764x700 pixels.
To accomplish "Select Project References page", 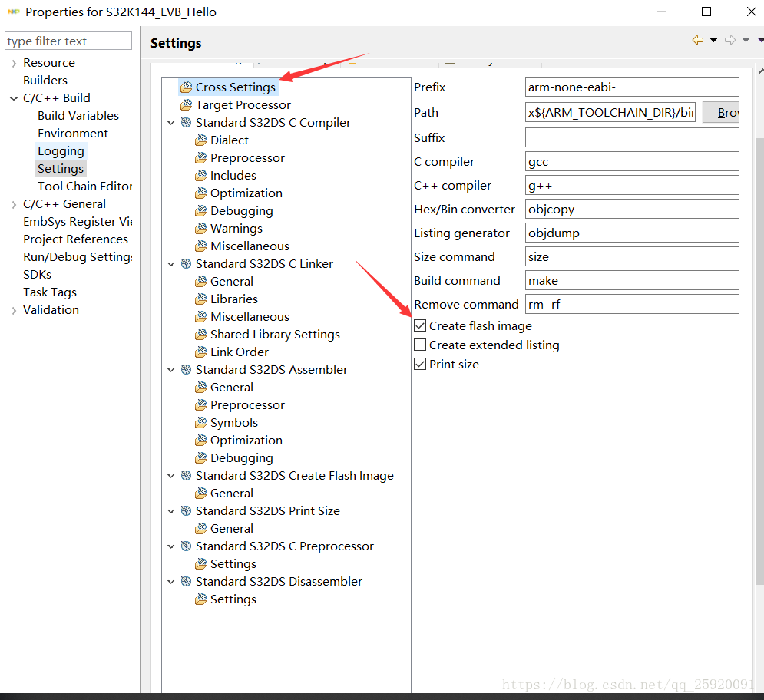I will pos(75,239).
